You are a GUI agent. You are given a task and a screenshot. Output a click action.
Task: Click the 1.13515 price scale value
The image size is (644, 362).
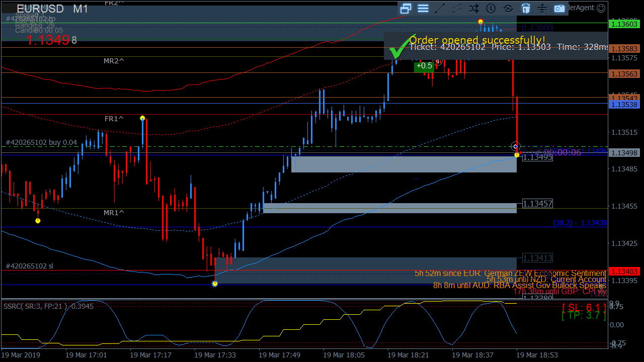625,133
